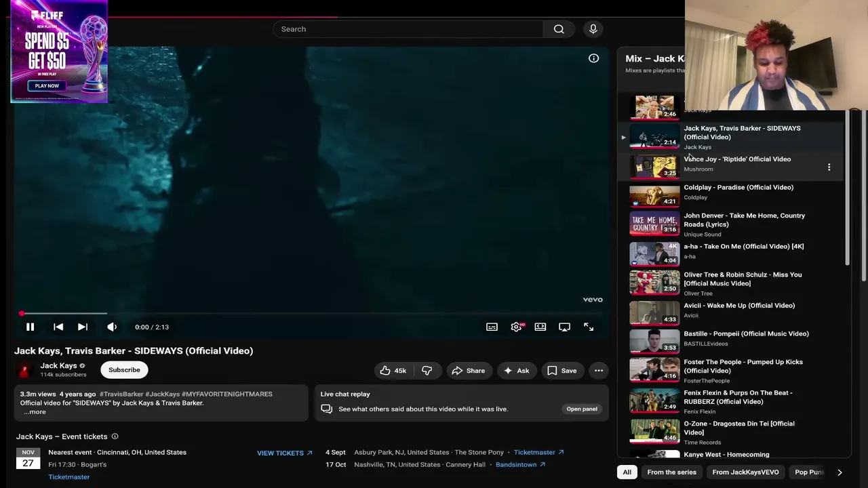The width and height of the screenshot is (868, 488).
Task: Skip to the next video in the mix
Action: [83, 327]
